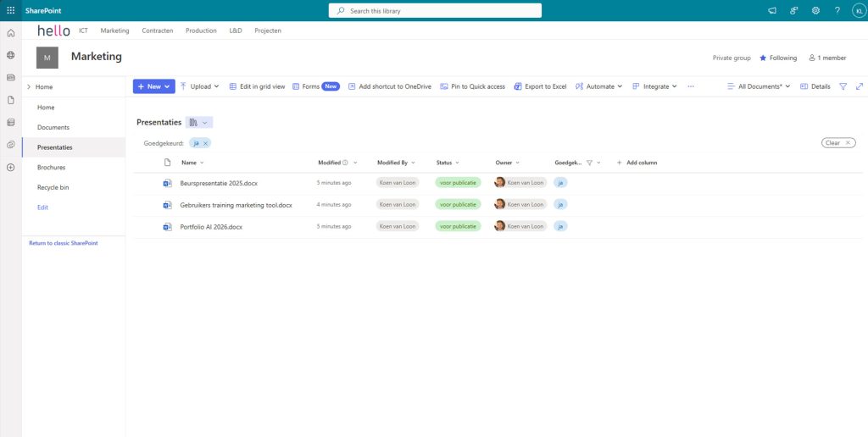This screenshot has height=437, width=868.
Task: Click Edit in grid view
Action: pos(258,86)
